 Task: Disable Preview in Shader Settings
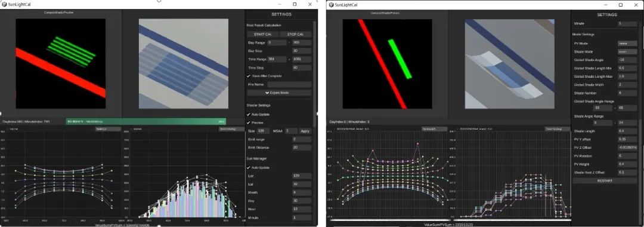click(249, 122)
